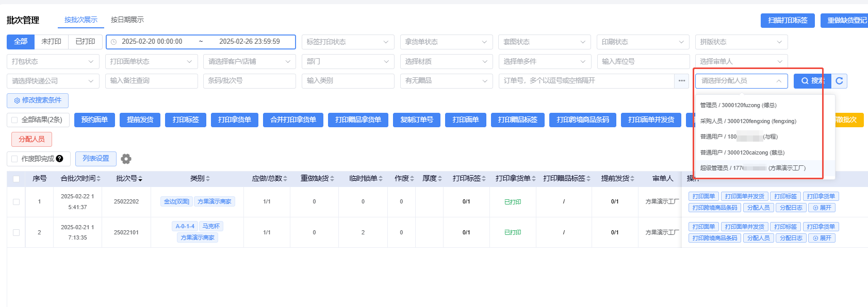The height and width of the screenshot is (307, 868).
Task: Open the 标签打印状态 dropdown
Action: click(x=348, y=42)
